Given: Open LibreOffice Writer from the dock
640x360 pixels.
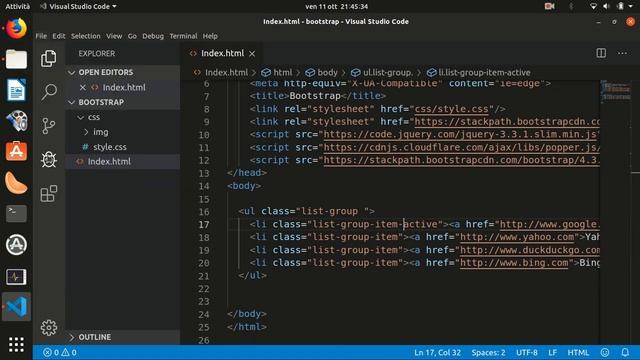Looking at the screenshot, I should tap(16, 90).
